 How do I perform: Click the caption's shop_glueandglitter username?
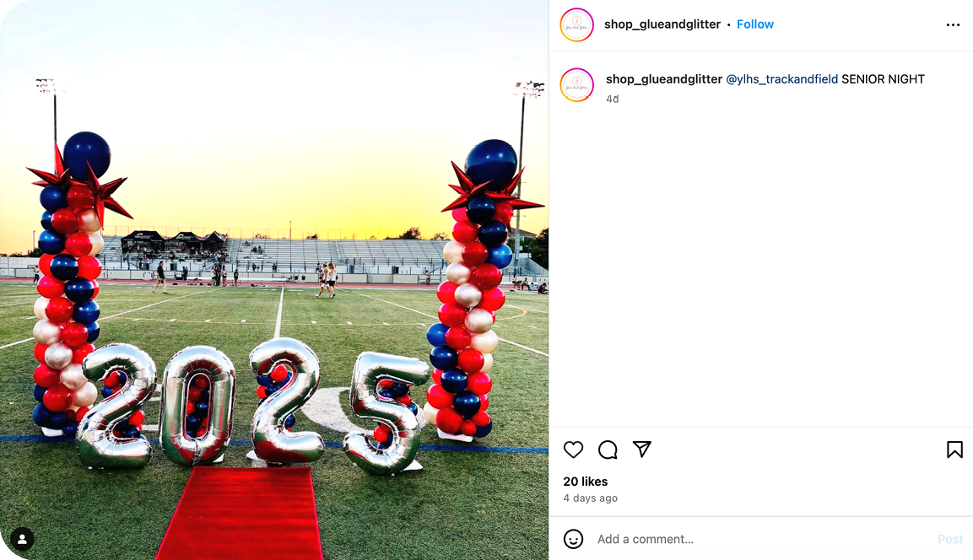(663, 79)
